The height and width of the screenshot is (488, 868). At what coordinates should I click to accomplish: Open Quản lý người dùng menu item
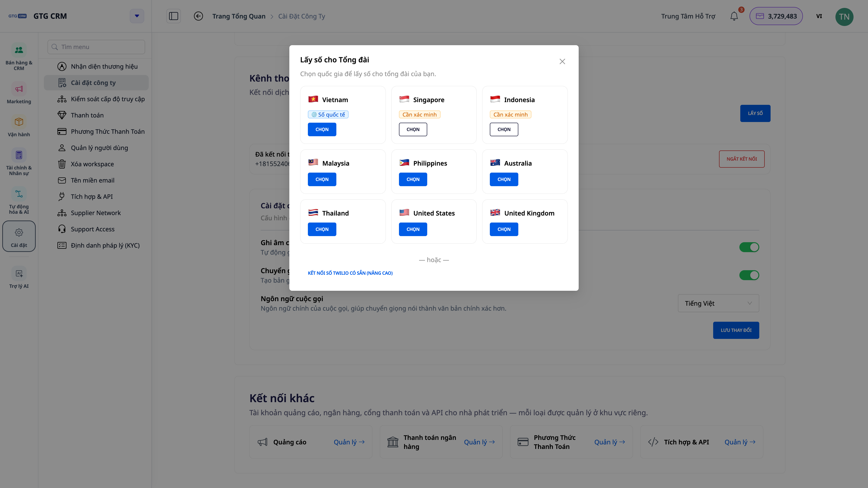point(96,148)
